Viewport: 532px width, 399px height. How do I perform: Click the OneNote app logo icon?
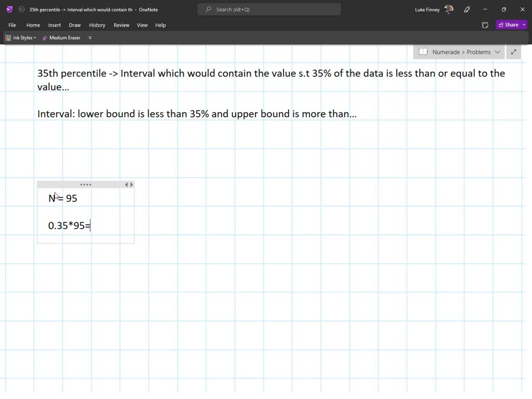point(9,9)
